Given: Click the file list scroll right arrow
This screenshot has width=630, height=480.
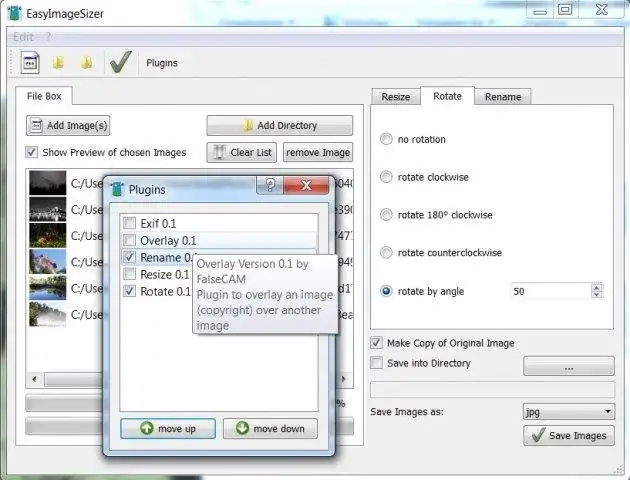Looking at the screenshot, I should (344, 379).
